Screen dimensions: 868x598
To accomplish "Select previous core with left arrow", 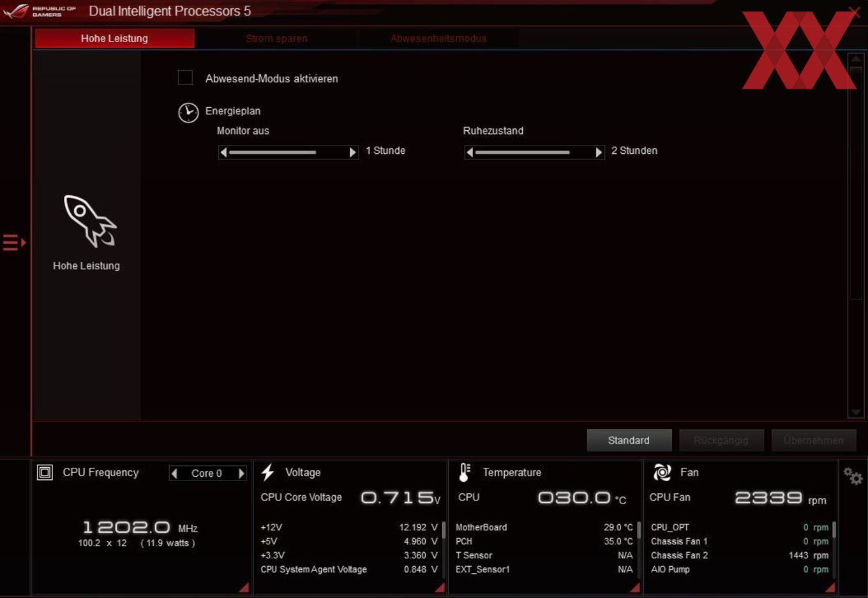I will pyautogui.click(x=174, y=473).
